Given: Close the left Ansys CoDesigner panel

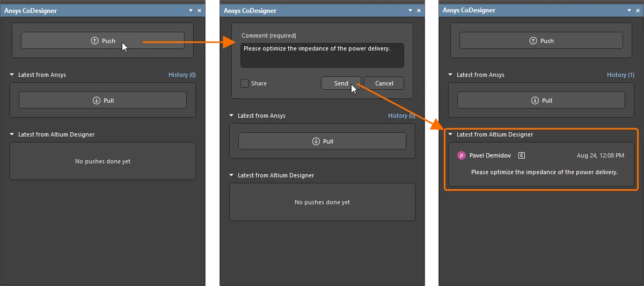Looking at the screenshot, I should pyautogui.click(x=200, y=10).
